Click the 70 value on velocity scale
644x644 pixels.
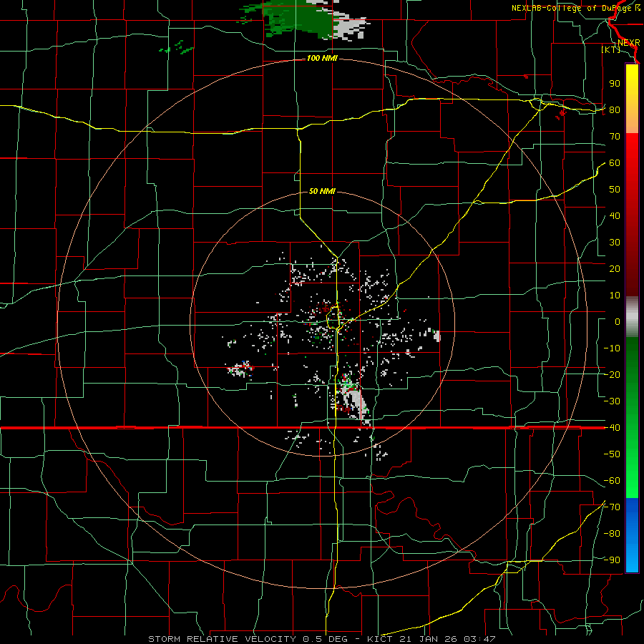[615, 137]
